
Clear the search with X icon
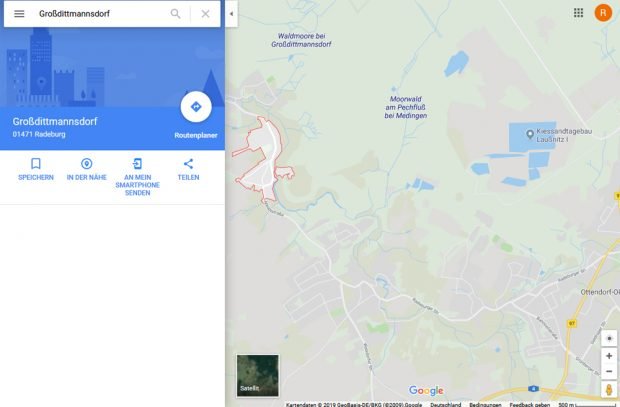pos(205,14)
